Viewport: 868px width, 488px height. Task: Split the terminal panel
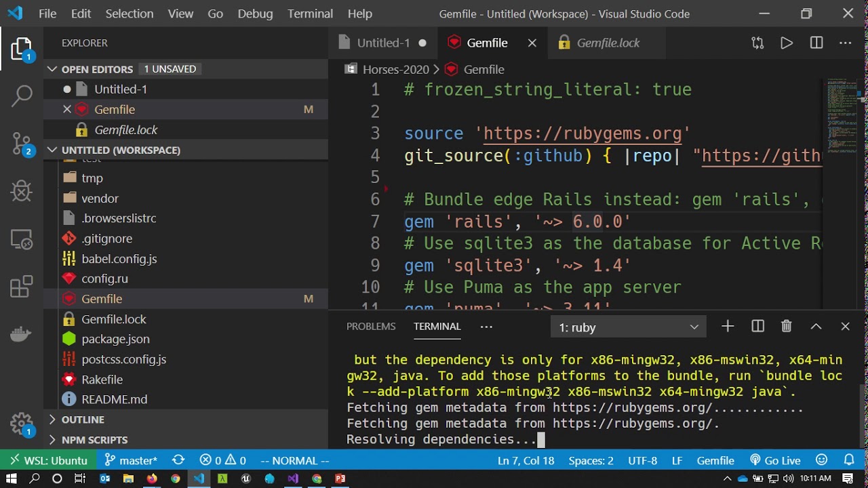tap(758, 327)
